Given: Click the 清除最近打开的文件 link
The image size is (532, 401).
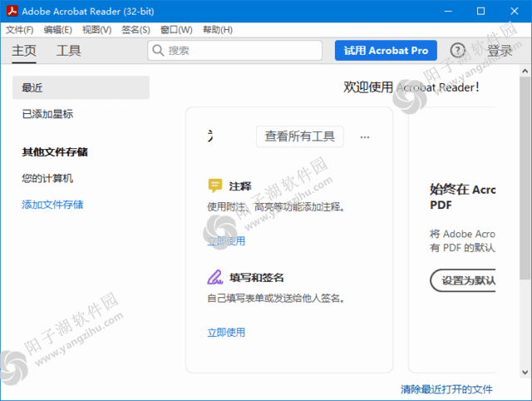Looking at the screenshot, I should (446, 389).
